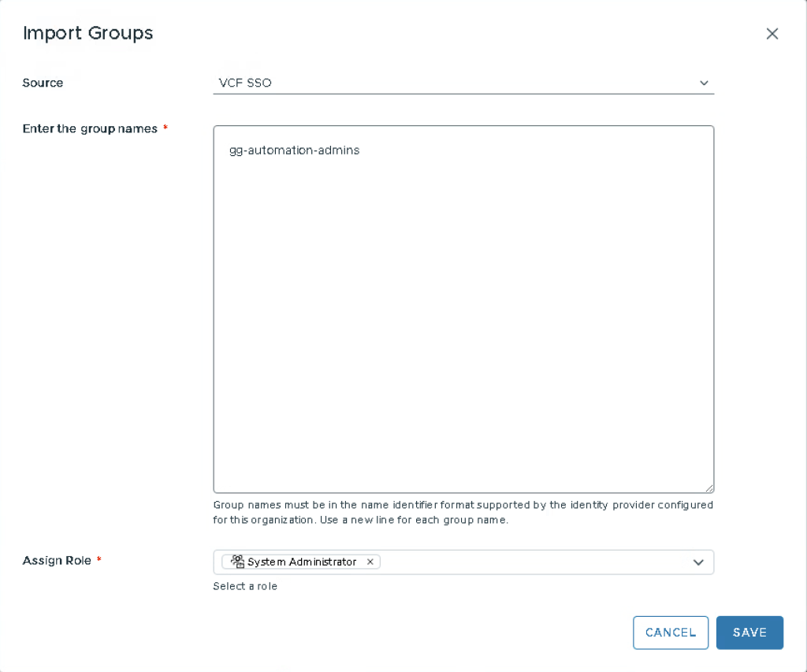The height and width of the screenshot is (672, 807).
Task: Click the Import Groups dialog title
Action: [x=87, y=33]
